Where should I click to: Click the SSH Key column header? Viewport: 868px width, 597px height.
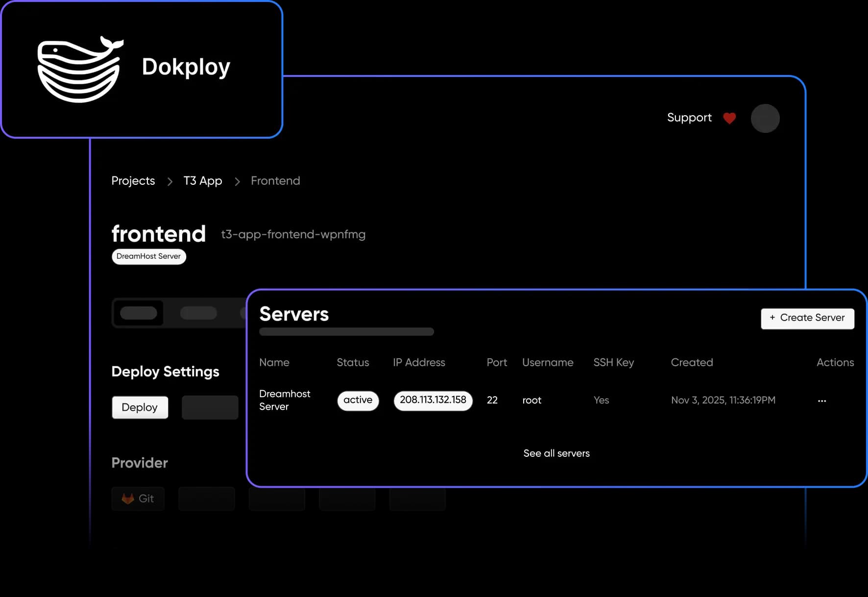click(x=614, y=363)
